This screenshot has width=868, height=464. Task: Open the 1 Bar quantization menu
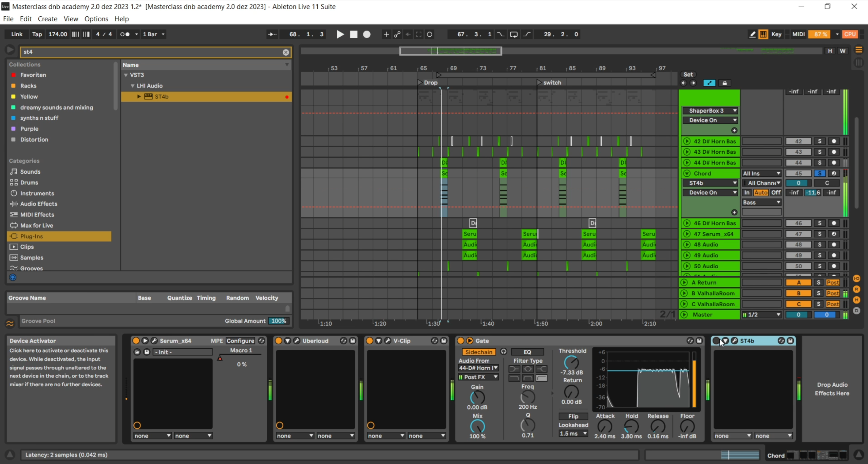click(x=154, y=34)
